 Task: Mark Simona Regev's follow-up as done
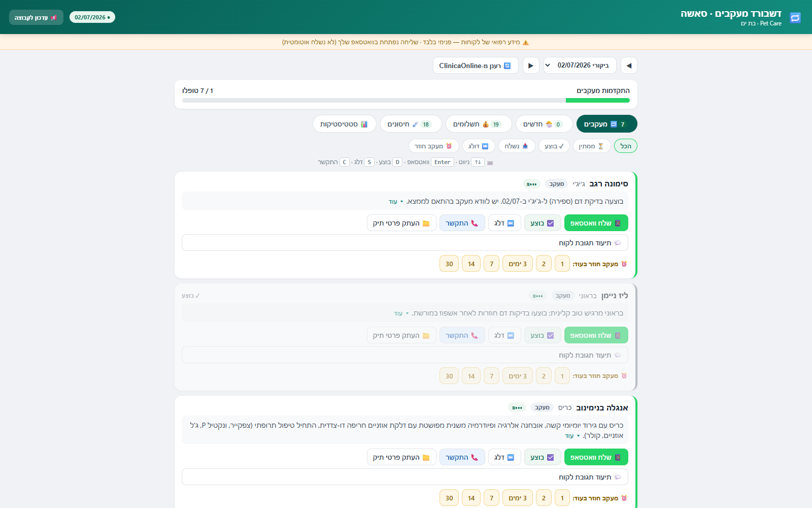coord(543,223)
